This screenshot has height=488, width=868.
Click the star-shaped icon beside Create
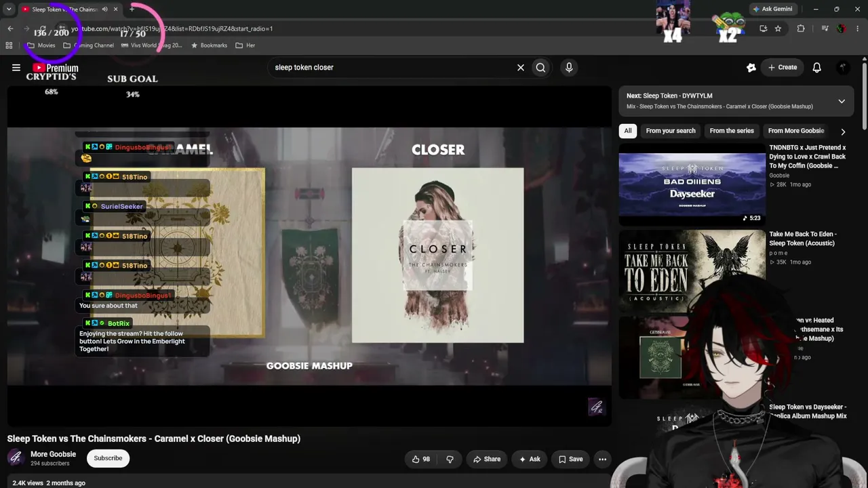tap(751, 67)
